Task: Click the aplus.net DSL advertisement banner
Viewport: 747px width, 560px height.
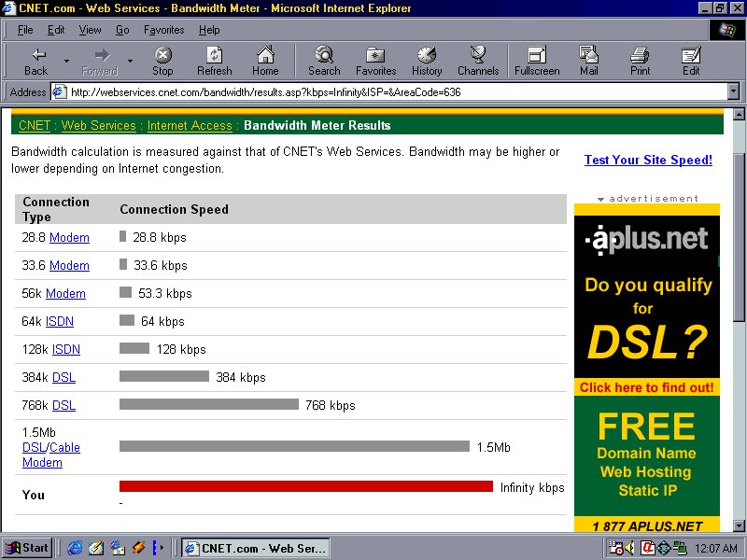Action: click(x=647, y=368)
